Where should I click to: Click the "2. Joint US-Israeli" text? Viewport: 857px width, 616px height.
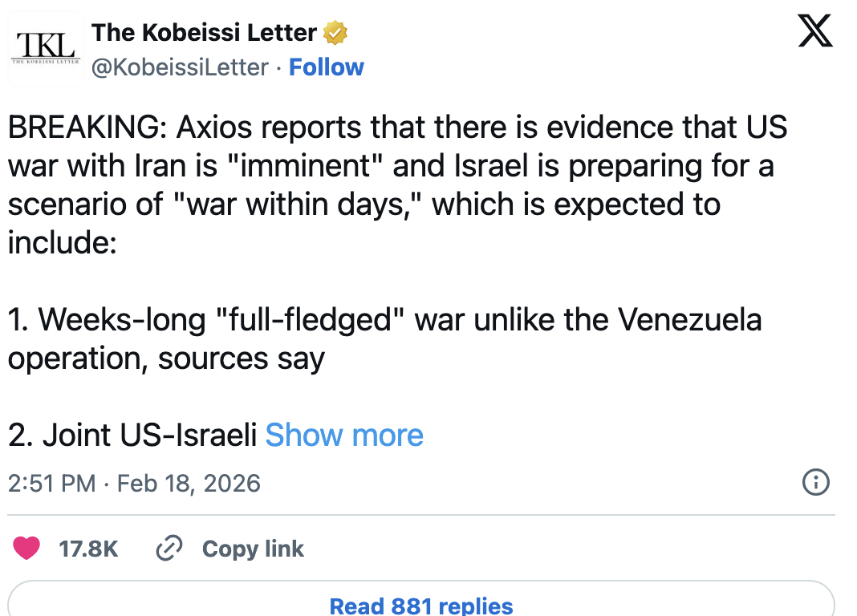click(x=132, y=435)
